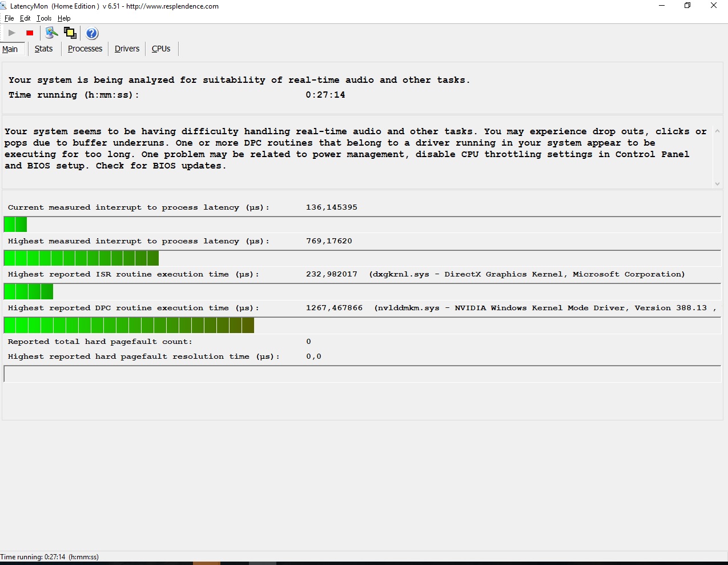Restore down the LatencyMon window

point(687,6)
